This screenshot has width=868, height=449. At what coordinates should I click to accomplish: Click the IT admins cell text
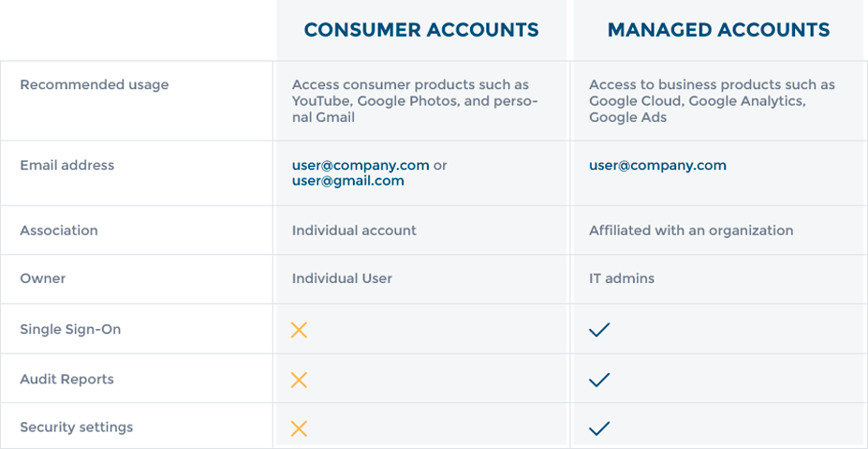click(x=622, y=278)
